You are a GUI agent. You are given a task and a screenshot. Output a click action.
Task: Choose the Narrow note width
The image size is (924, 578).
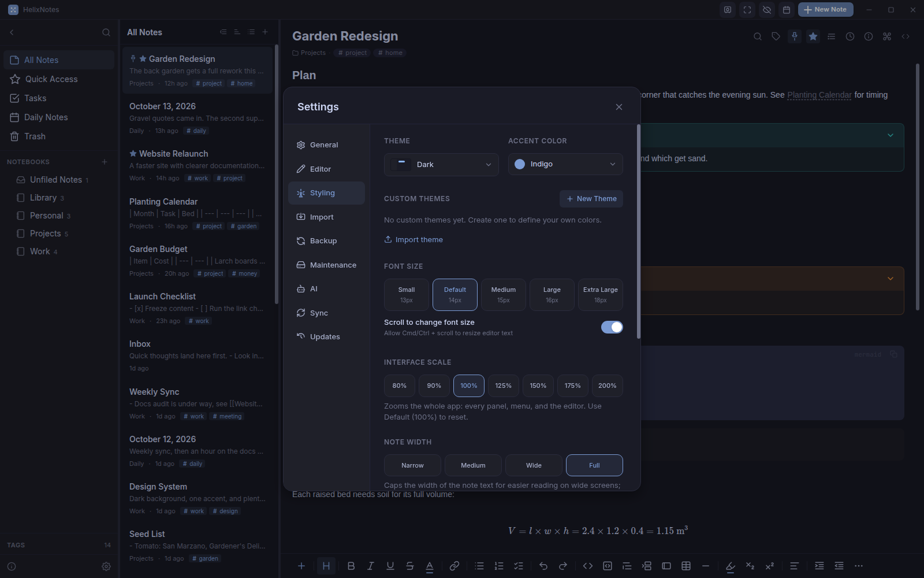pos(412,465)
